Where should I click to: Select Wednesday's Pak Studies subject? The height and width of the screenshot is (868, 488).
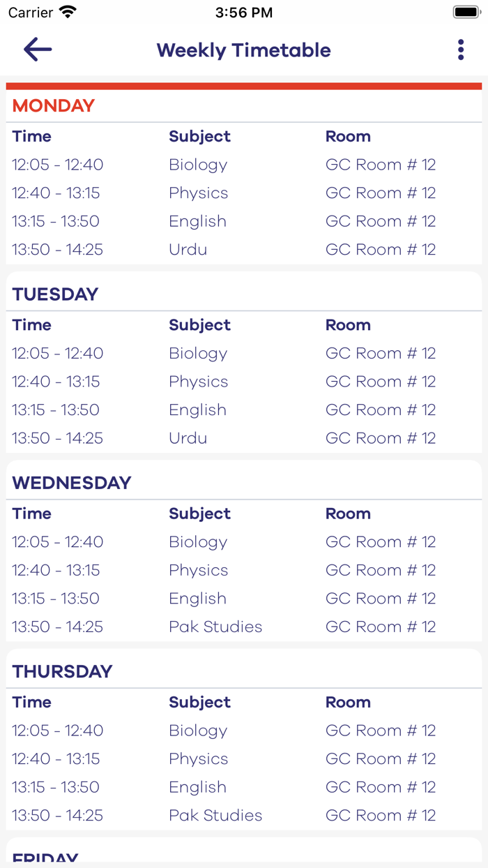coord(215,627)
